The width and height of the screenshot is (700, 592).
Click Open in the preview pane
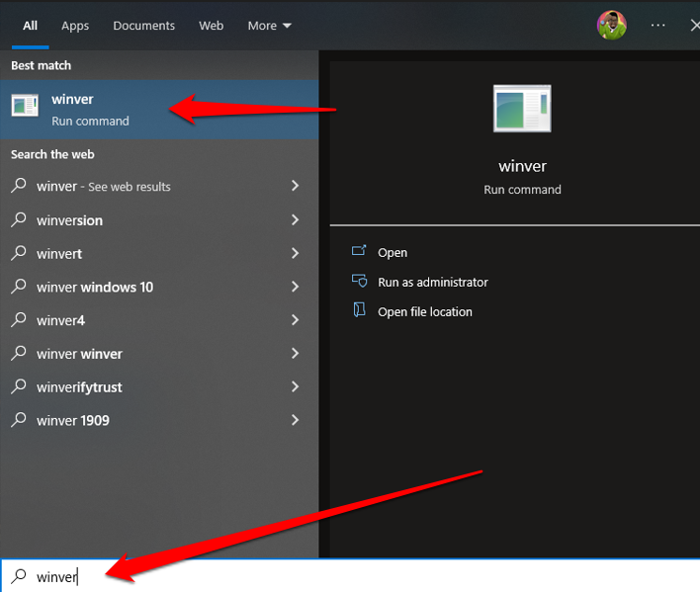(x=393, y=252)
